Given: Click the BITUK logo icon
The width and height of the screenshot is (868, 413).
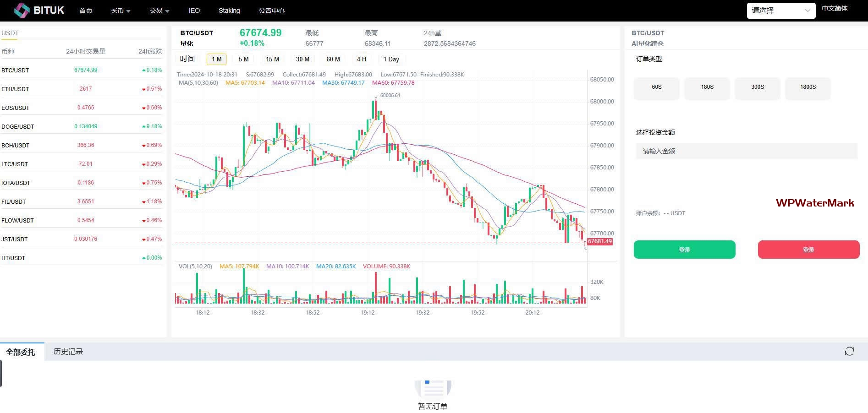Looking at the screenshot, I should 22,10.
